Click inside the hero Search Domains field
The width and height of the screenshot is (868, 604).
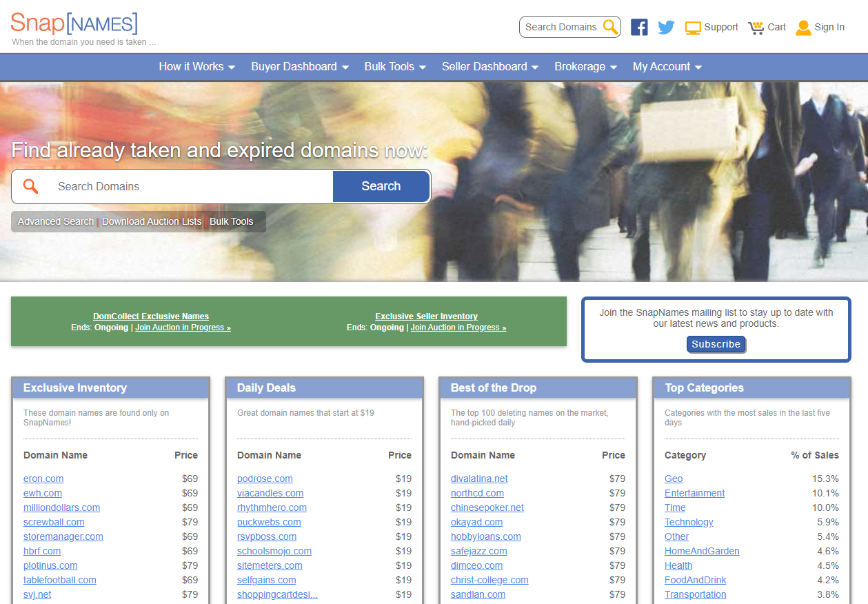tap(172, 186)
